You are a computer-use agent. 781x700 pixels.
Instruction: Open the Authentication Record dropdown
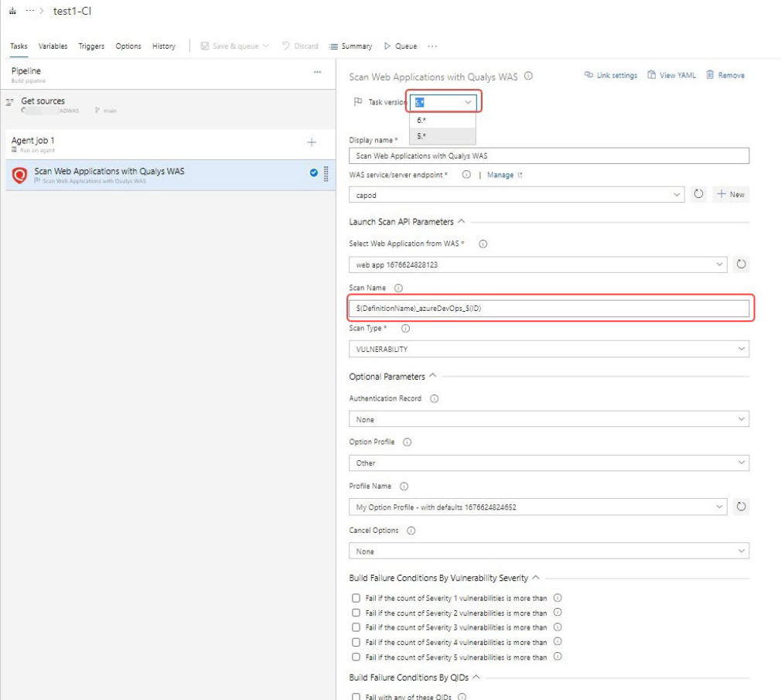[549, 419]
